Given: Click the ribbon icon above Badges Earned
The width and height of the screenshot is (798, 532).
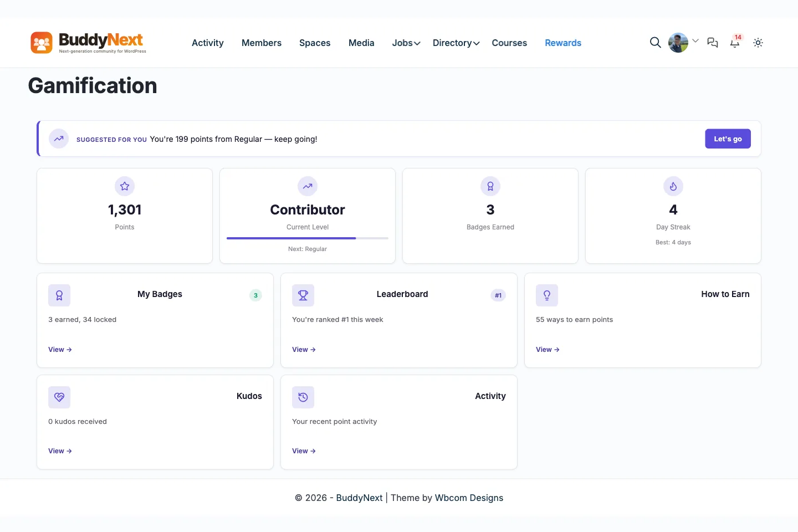Looking at the screenshot, I should pos(490,186).
